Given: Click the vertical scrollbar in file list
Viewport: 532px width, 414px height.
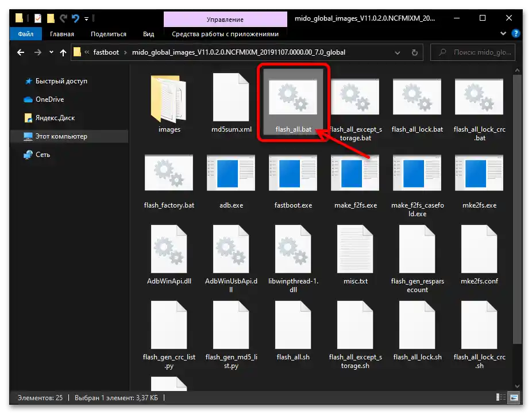Looking at the screenshot, I should tap(517, 209).
